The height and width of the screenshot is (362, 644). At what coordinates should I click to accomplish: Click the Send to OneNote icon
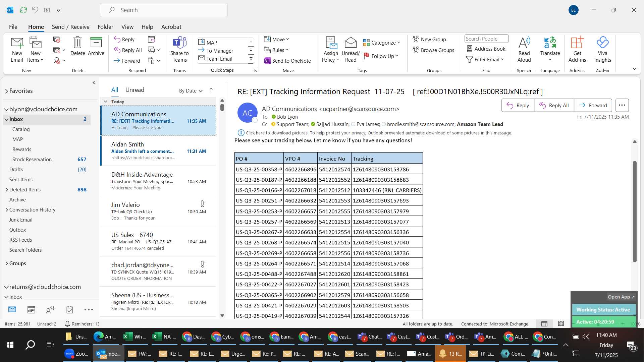(267, 61)
